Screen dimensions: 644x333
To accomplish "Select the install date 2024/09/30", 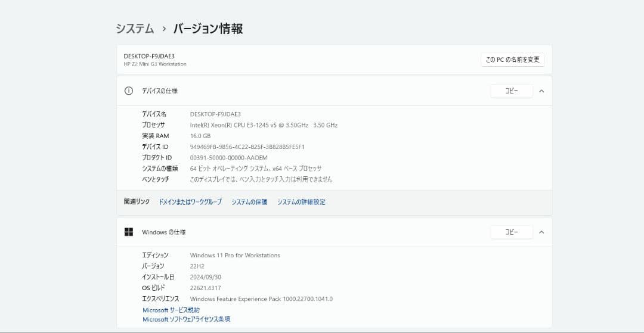I will 205,277.
